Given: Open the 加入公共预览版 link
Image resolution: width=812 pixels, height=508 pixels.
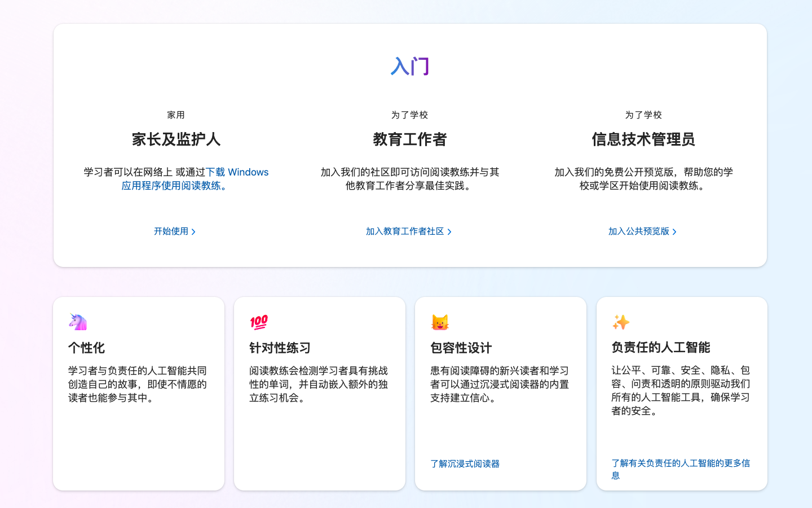Looking at the screenshot, I should click(x=639, y=231).
